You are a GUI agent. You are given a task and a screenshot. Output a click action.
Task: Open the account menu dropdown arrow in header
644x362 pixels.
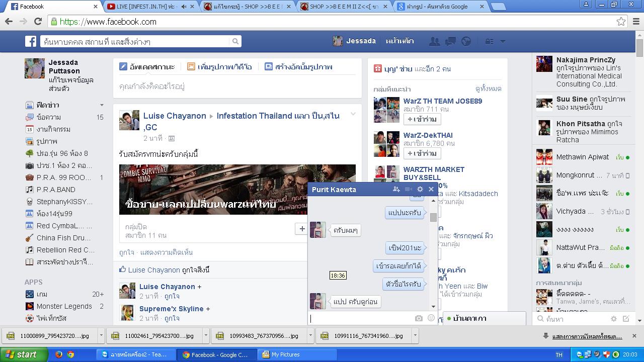502,41
